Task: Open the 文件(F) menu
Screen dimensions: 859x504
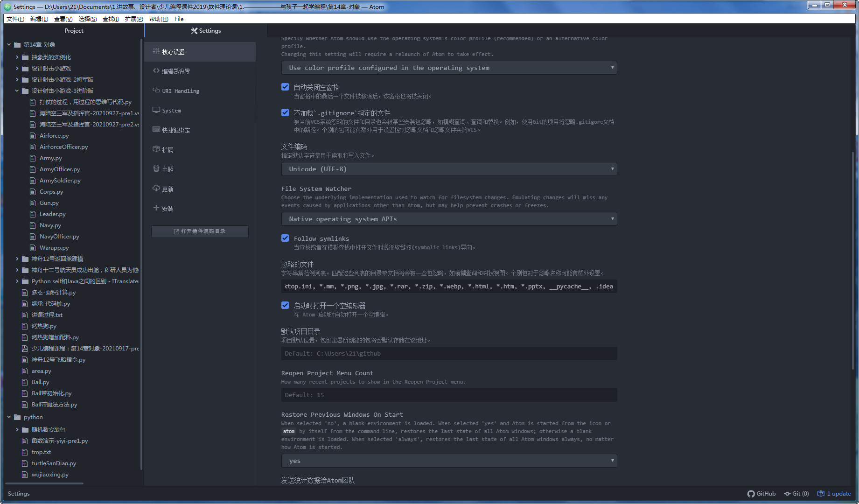Action: (15, 19)
